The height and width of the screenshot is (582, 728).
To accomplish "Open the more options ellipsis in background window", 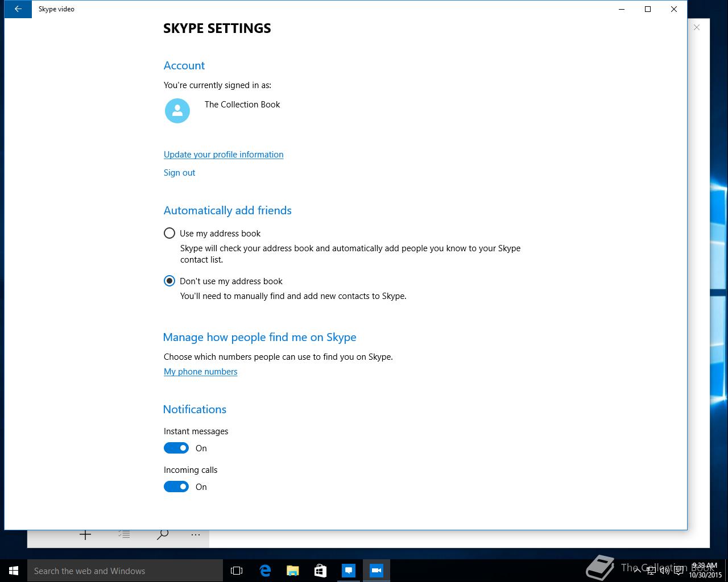I will pos(196,535).
